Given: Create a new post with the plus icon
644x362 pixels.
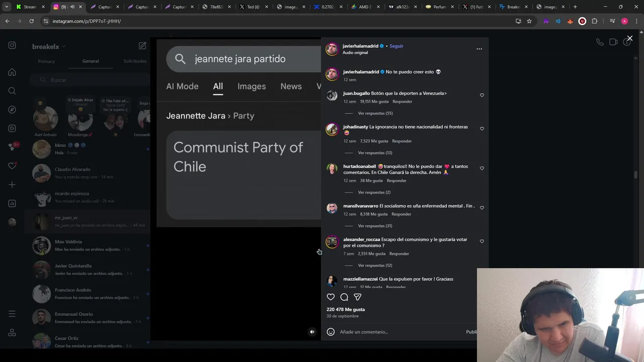Looking at the screenshot, I should point(12,185).
